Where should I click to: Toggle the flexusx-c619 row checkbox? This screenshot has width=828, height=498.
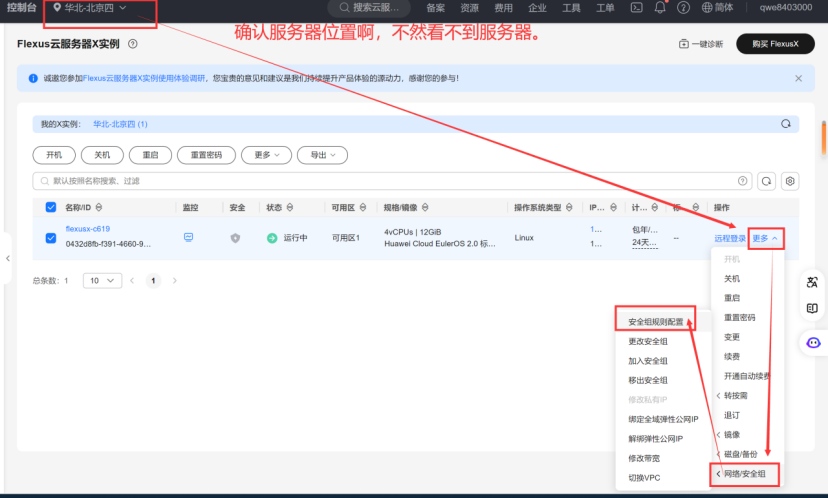tap(51, 238)
